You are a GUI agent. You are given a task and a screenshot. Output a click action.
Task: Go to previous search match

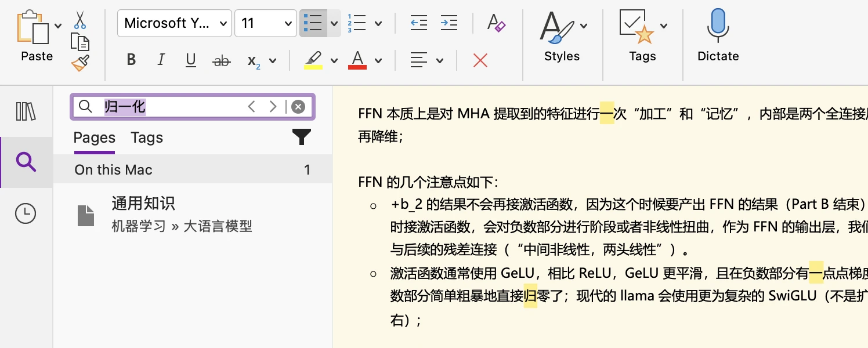click(x=251, y=106)
